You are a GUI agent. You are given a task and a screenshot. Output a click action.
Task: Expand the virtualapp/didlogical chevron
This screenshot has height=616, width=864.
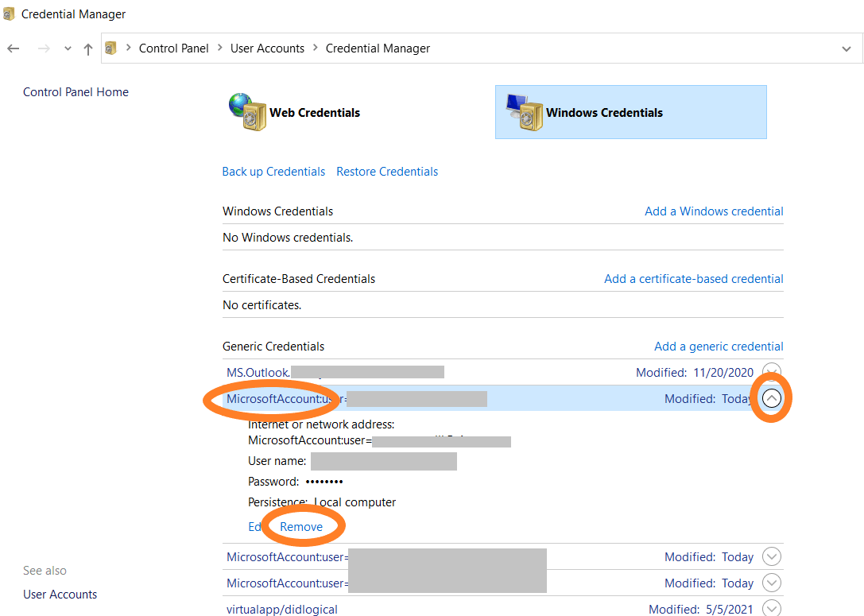pyautogui.click(x=772, y=608)
